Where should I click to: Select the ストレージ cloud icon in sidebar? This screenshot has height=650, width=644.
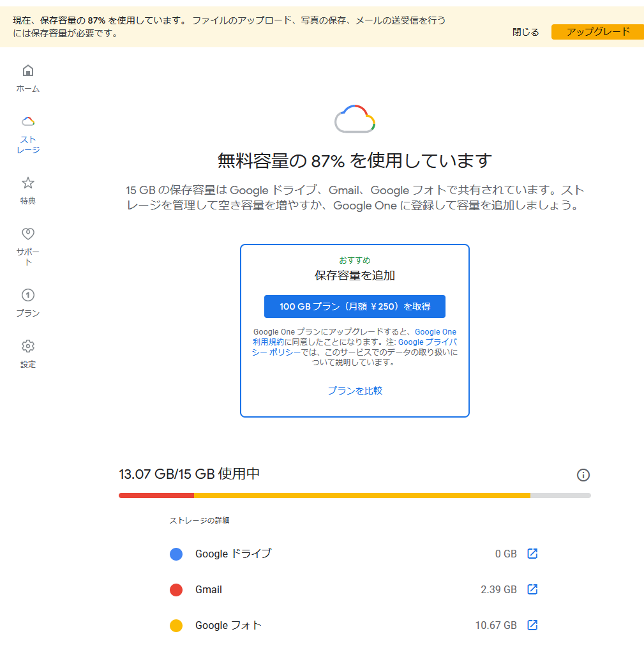click(28, 121)
